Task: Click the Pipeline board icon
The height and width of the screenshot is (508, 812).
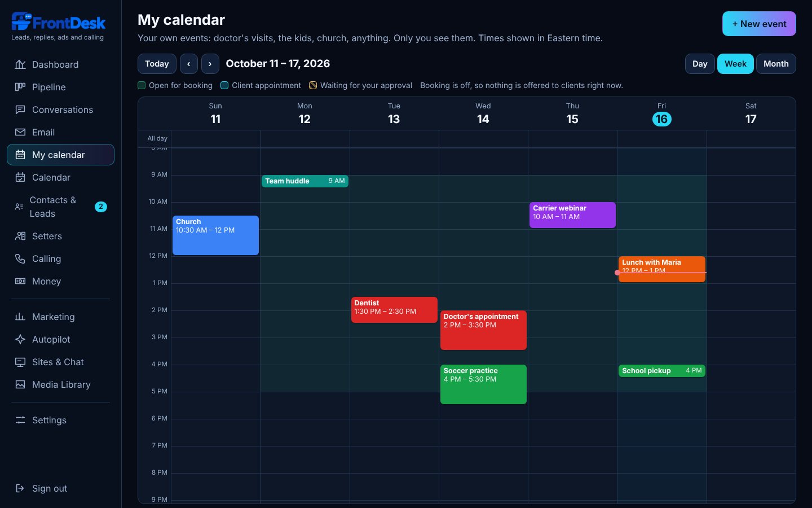Action: coord(20,87)
